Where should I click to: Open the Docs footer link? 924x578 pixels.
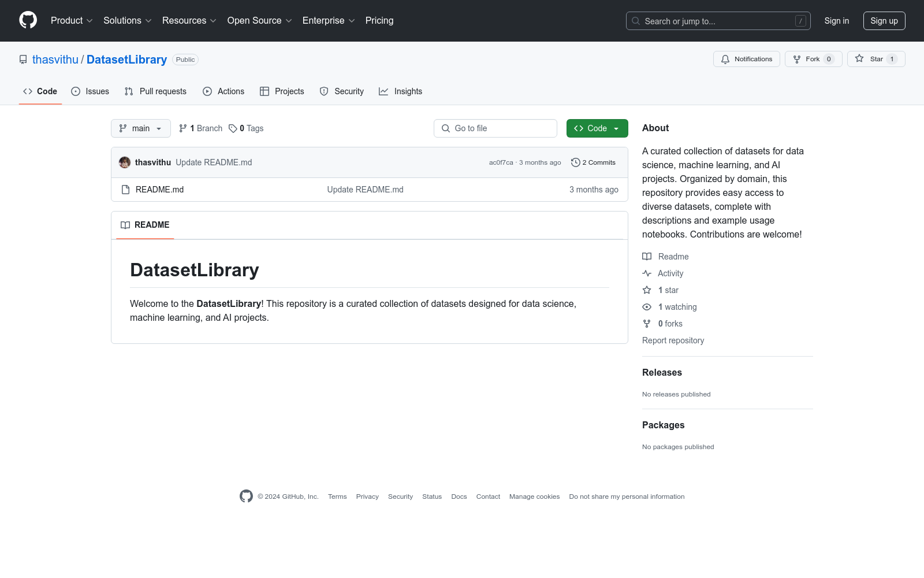459,497
